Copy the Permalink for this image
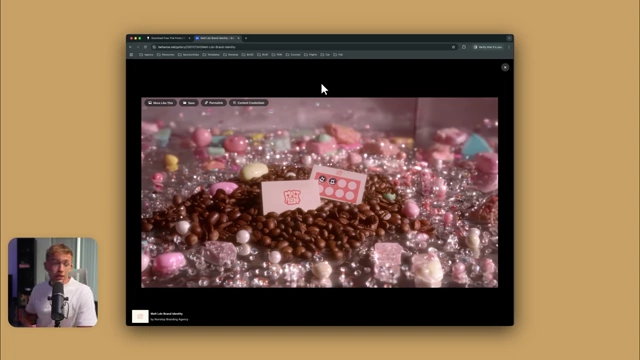Image resolution: width=640 pixels, height=360 pixels. tap(213, 103)
